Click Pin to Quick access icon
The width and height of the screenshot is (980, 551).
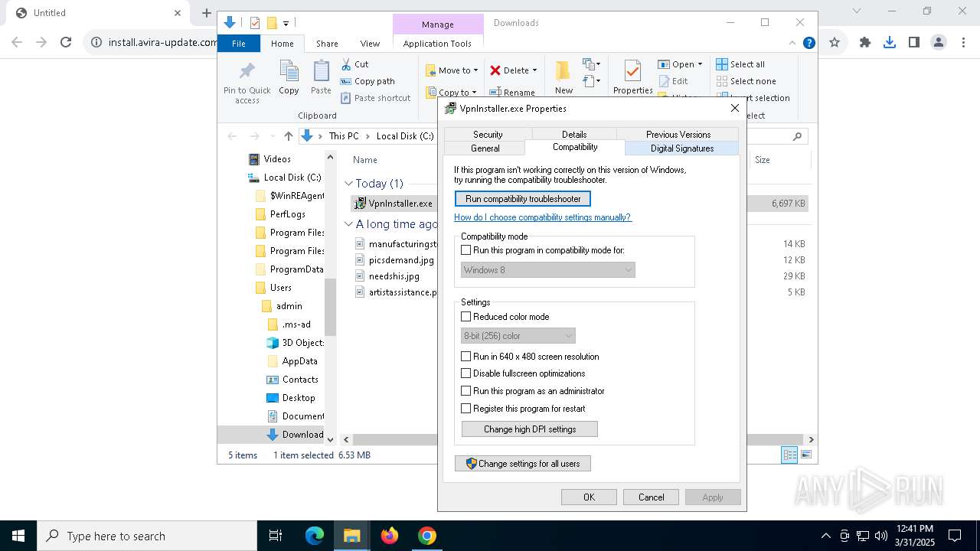247,72
